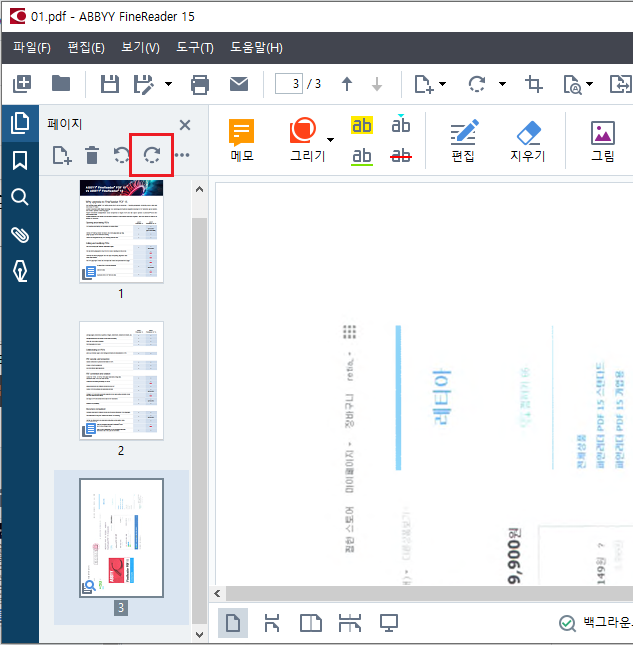
Task: Close the 페이지 panel
Action: coord(185,125)
